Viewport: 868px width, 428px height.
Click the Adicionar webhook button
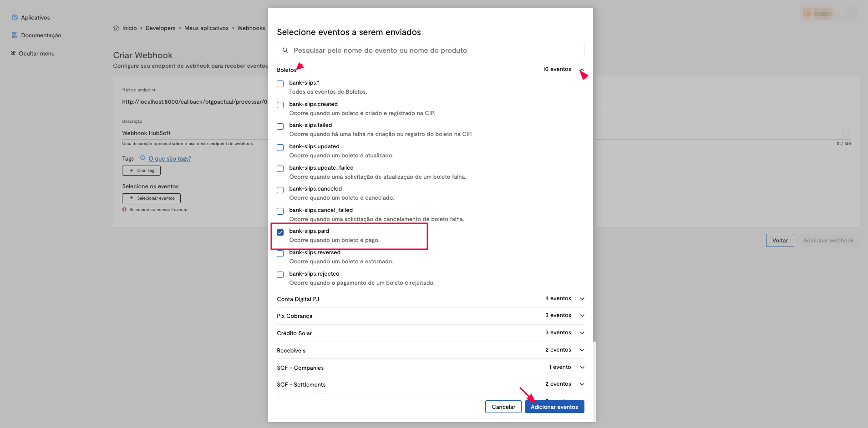pos(828,240)
